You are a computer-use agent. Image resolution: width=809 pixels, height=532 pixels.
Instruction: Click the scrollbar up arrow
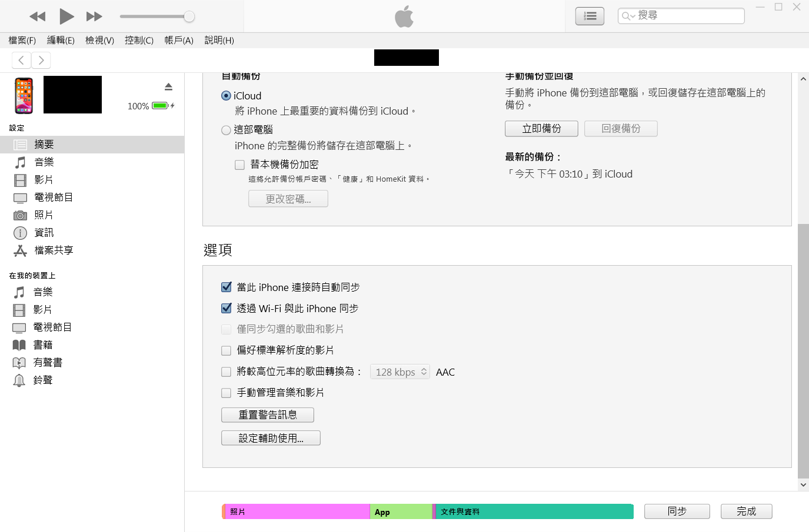(x=803, y=79)
